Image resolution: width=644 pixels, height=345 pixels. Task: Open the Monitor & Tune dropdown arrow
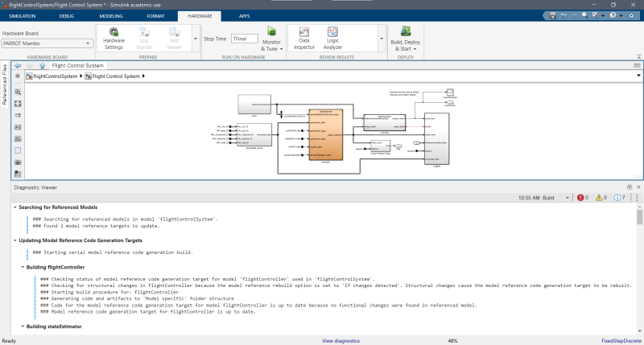tap(281, 49)
